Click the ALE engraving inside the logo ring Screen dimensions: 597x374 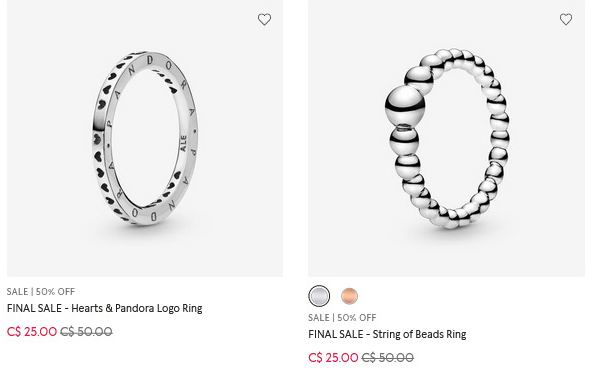coord(184,143)
